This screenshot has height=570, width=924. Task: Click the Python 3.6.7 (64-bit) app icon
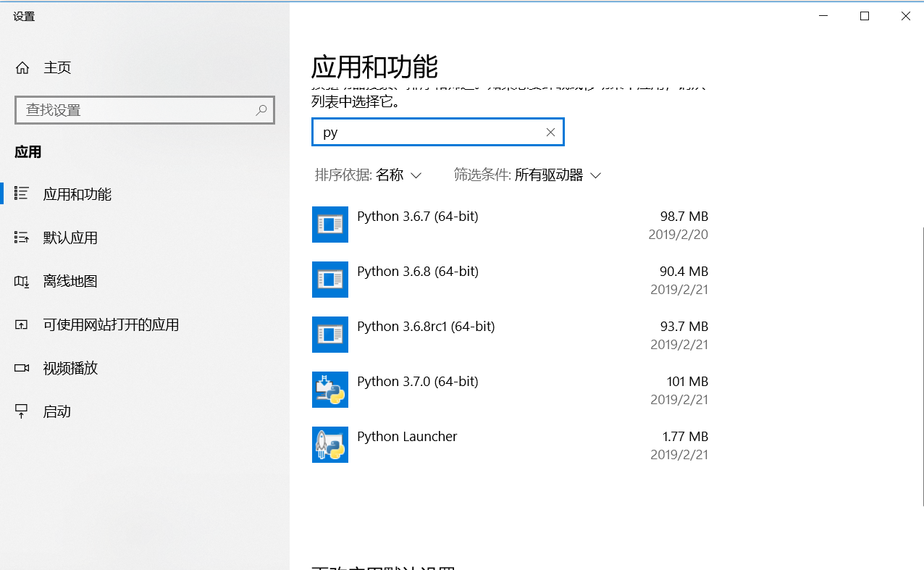point(330,225)
